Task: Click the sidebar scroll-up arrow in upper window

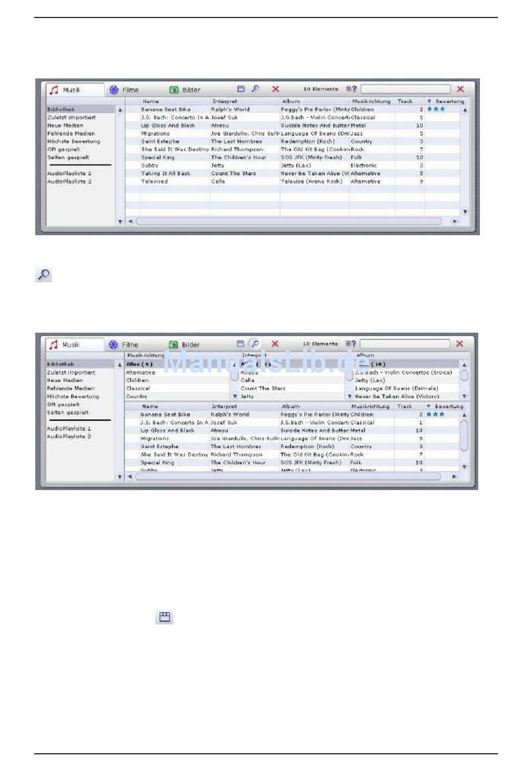Action: (x=120, y=110)
